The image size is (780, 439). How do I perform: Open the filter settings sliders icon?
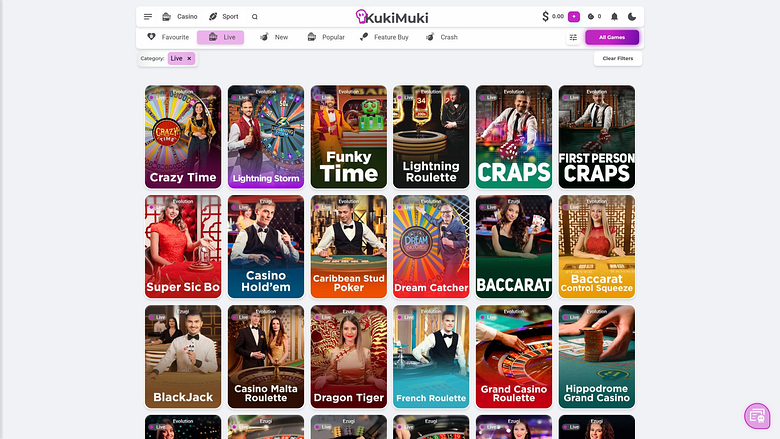coord(573,37)
